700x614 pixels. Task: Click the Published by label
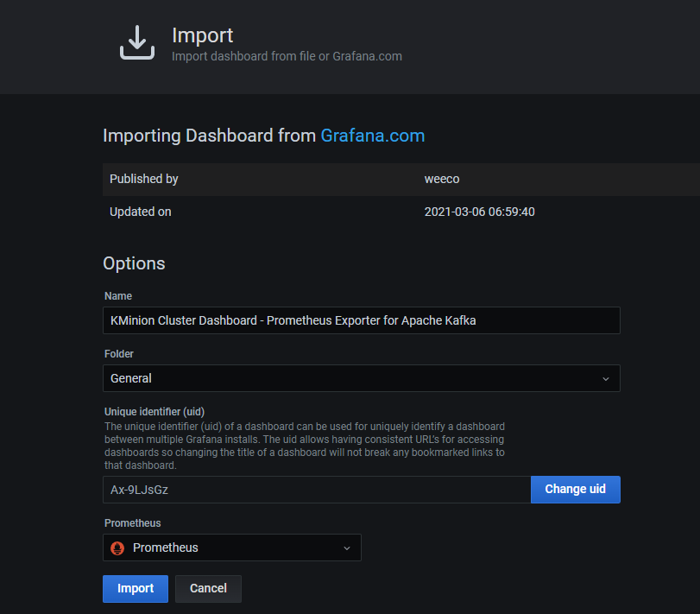coord(144,179)
